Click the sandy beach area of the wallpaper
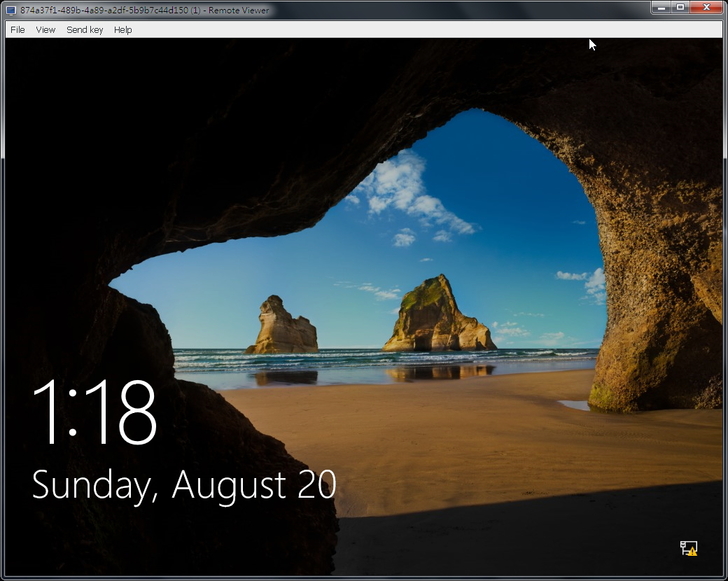 tap(450, 440)
